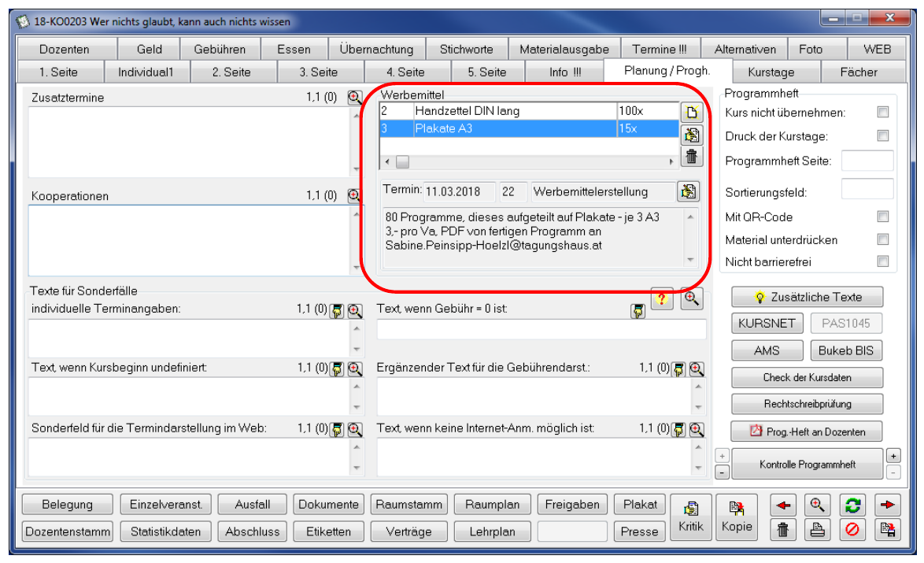This screenshot has height=563, width=924.
Task: Refresh the record with the green arrows icon
Action: pos(852,506)
